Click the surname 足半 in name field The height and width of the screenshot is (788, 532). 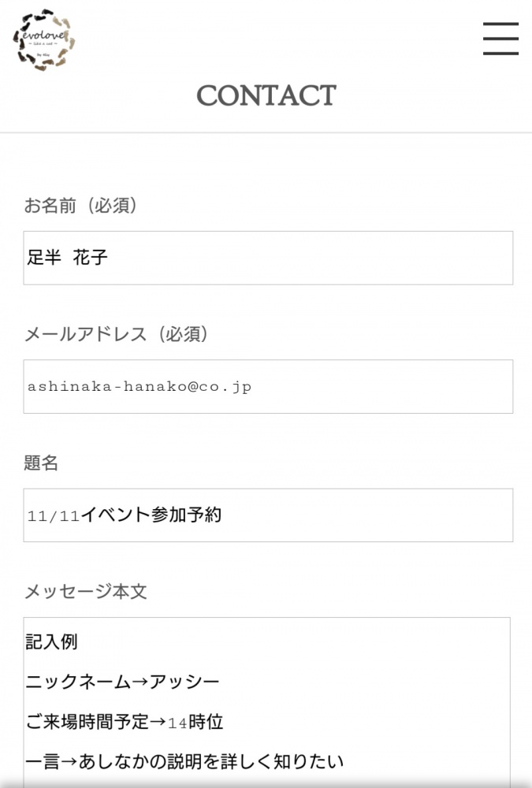pyautogui.click(x=44, y=258)
